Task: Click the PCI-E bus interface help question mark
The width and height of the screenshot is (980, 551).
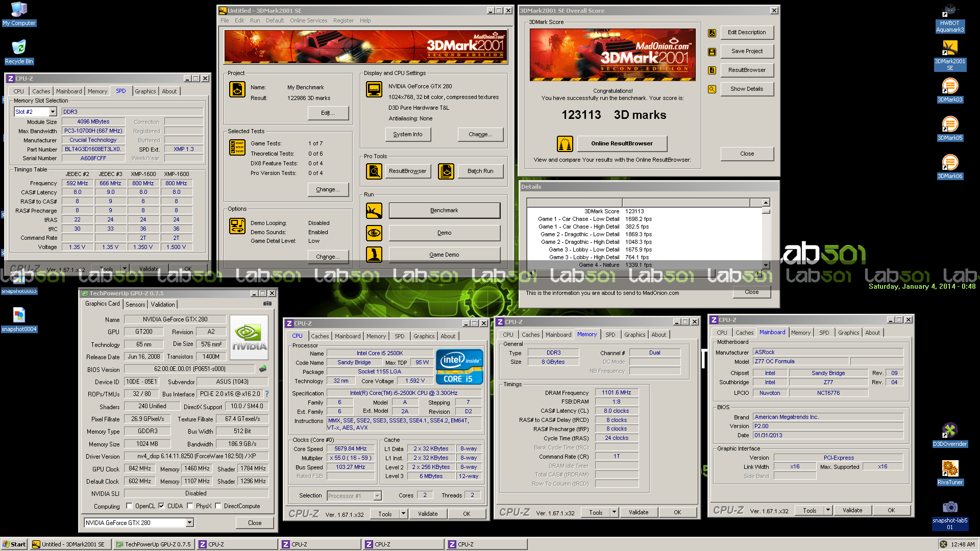Action: (266, 394)
